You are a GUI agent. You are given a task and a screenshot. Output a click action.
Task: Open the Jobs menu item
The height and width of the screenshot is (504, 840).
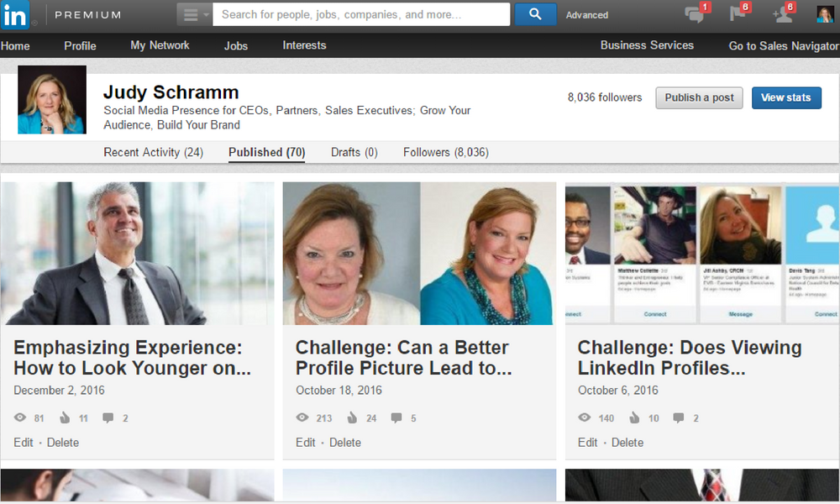pos(236,46)
